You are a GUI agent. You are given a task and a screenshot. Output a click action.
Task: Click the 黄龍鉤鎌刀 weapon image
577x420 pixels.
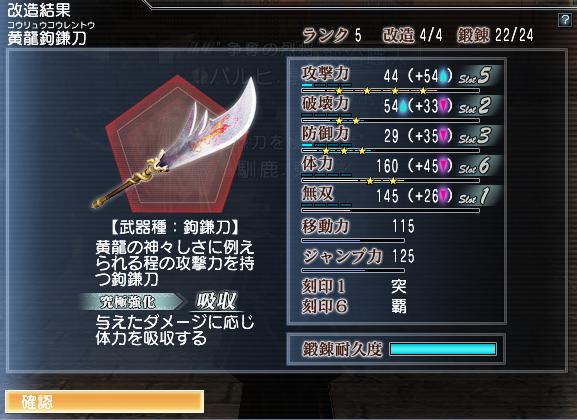click(x=174, y=144)
